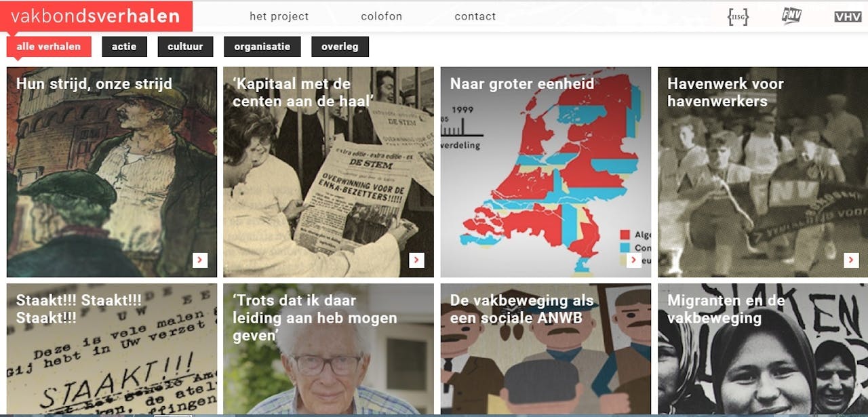Open the 'colofon' page
The height and width of the screenshot is (417, 868).
coord(381,16)
